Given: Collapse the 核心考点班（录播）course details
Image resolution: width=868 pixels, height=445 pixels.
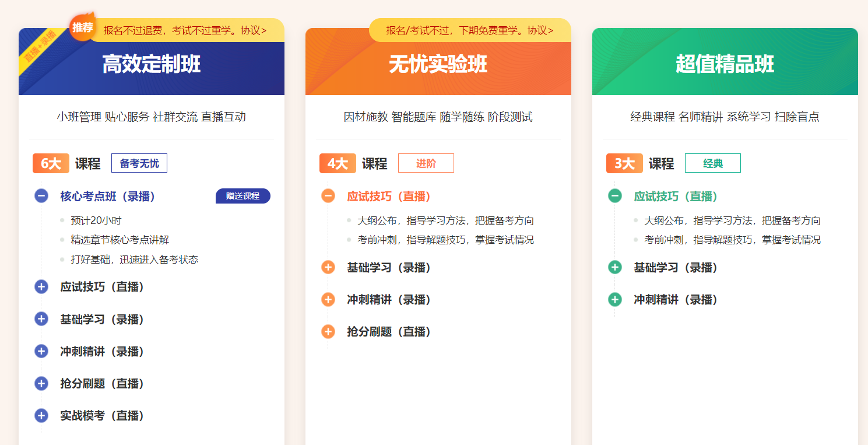Looking at the screenshot, I should (x=40, y=196).
